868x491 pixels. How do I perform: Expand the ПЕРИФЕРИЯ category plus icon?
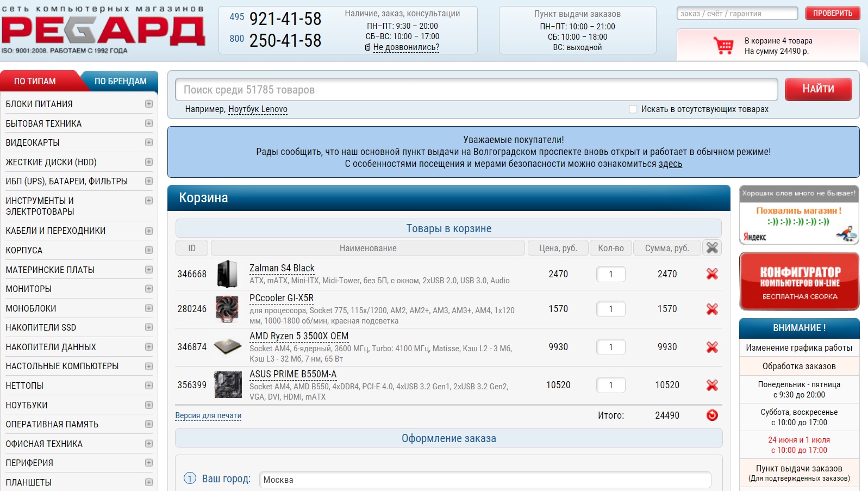[x=149, y=463]
